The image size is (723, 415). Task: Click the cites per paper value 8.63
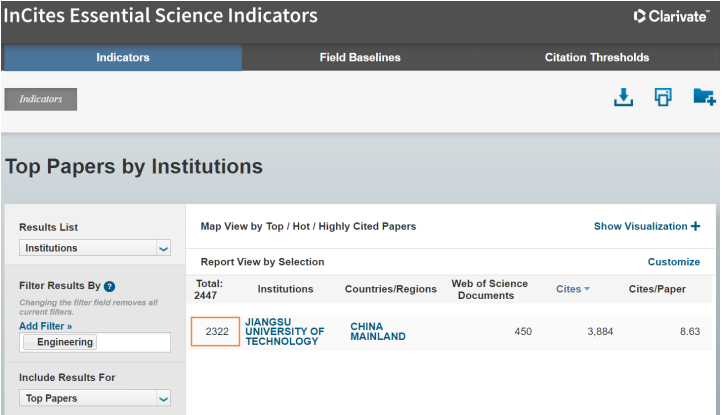pos(690,332)
